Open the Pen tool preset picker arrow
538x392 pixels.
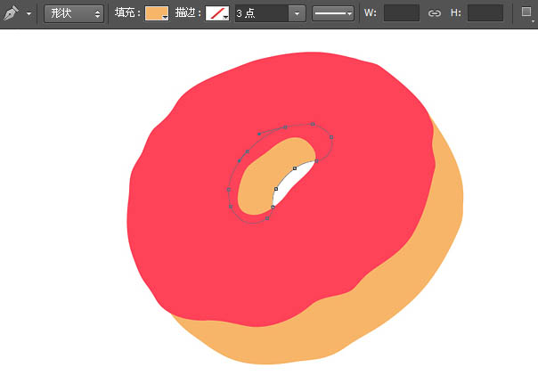[x=29, y=14]
